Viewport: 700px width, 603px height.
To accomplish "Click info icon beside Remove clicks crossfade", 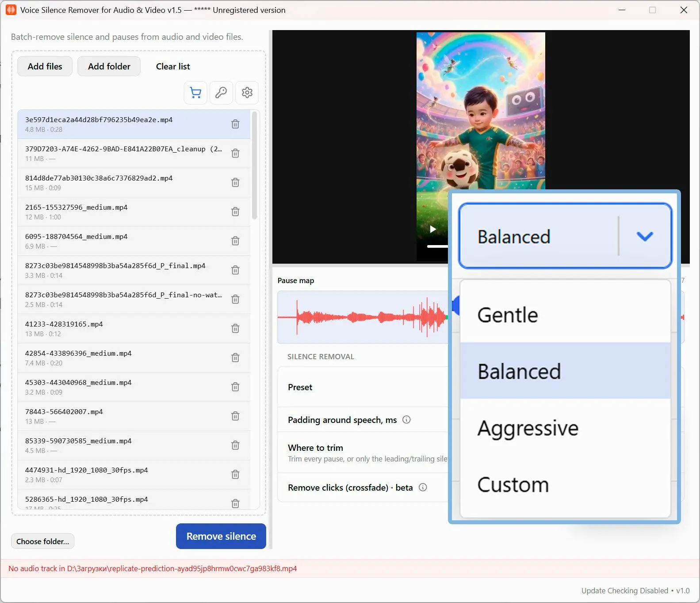I will pyautogui.click(x=423, y=487).
